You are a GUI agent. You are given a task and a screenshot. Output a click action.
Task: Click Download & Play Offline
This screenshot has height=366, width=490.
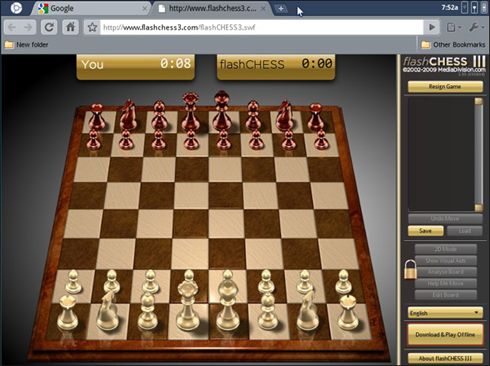point(445,334)
